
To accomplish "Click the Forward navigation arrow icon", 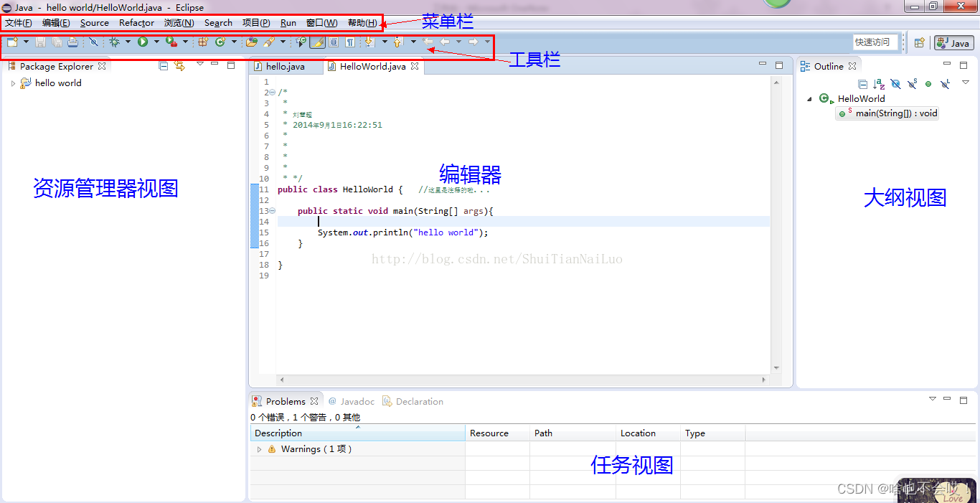I will tap(473, 42).
